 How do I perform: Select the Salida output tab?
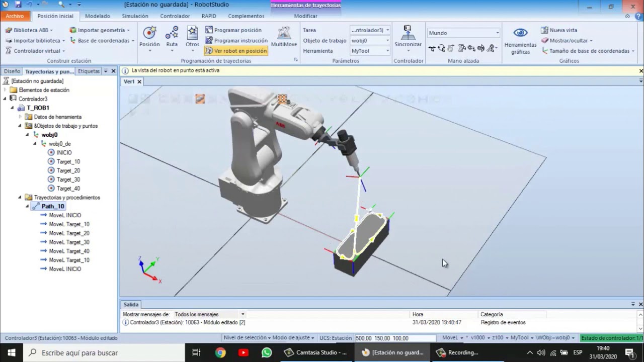pos(131,304)
